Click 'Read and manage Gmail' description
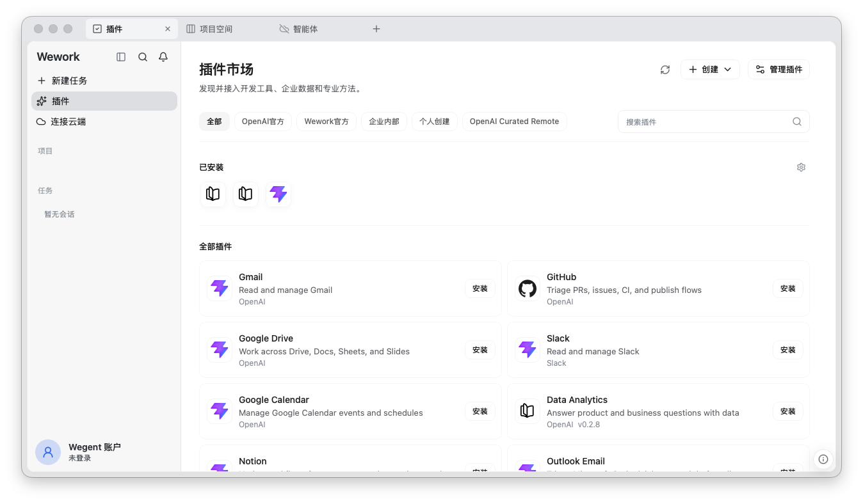 [286, 290]
